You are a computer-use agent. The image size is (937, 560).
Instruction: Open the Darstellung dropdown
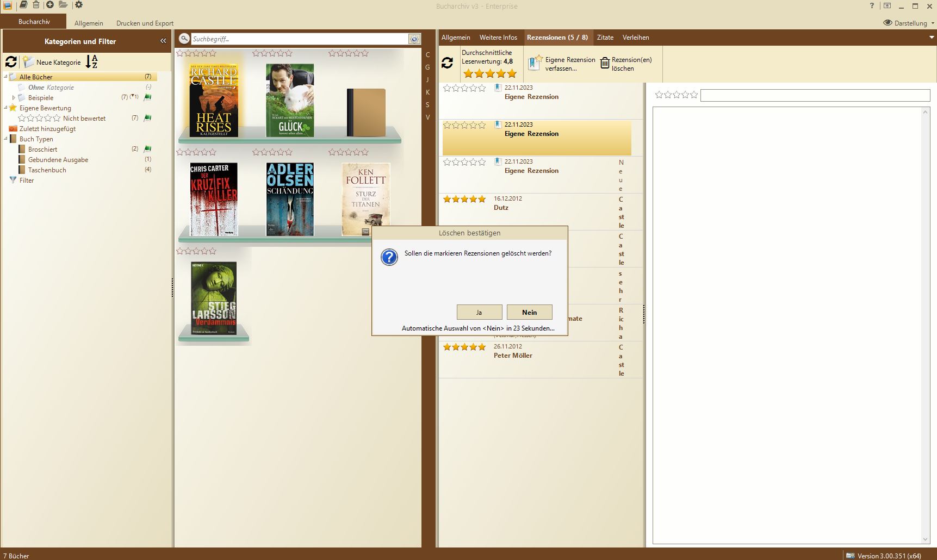[909, 23]
